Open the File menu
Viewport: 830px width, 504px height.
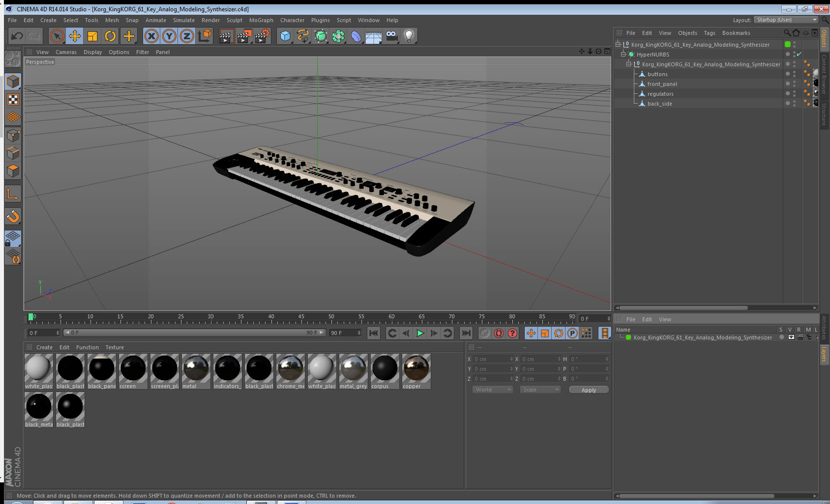12,20
